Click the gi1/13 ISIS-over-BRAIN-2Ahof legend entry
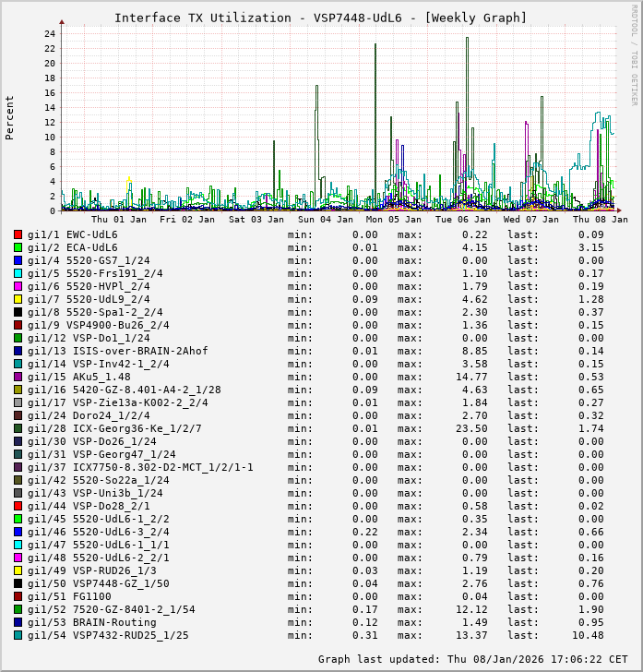Image resolution: width=643 pixels, height=672 pixels. (118, 351)
